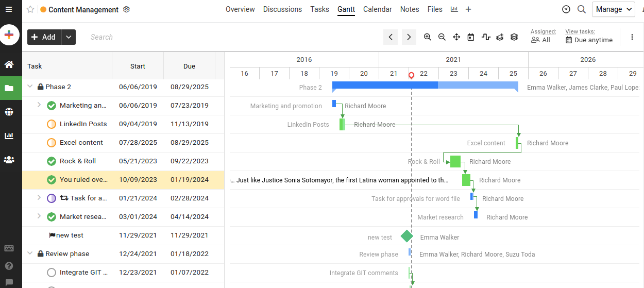Jump to today with calendar icon
Viewport: 644px width, 288px height.
coord(471,37)
